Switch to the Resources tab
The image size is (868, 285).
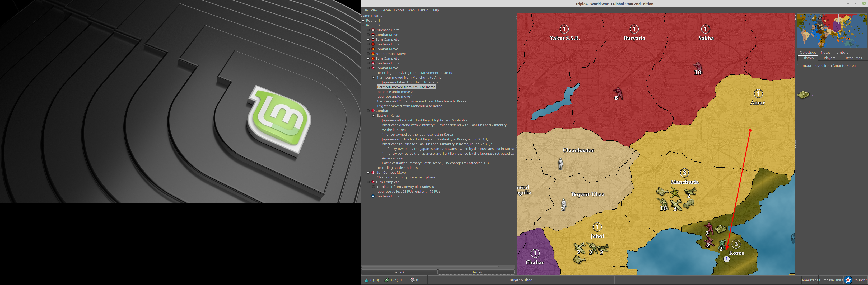(853, 58)
